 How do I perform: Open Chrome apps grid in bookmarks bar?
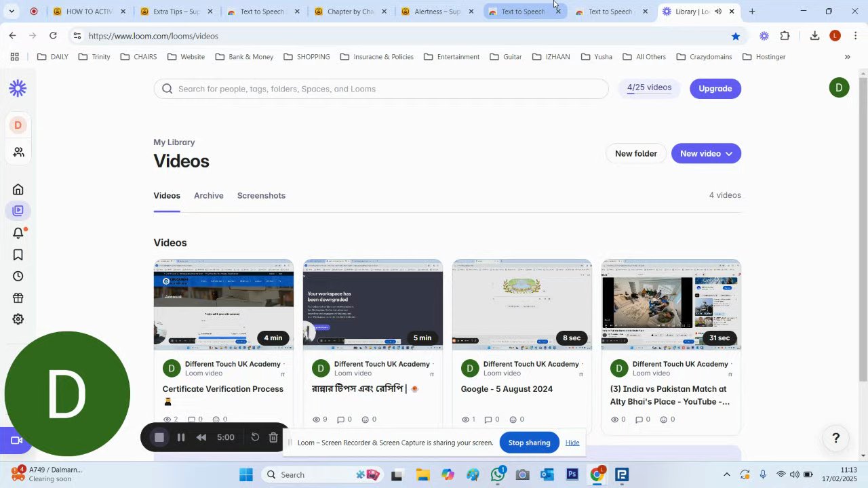pyautogui.click(x=14, y=57)
